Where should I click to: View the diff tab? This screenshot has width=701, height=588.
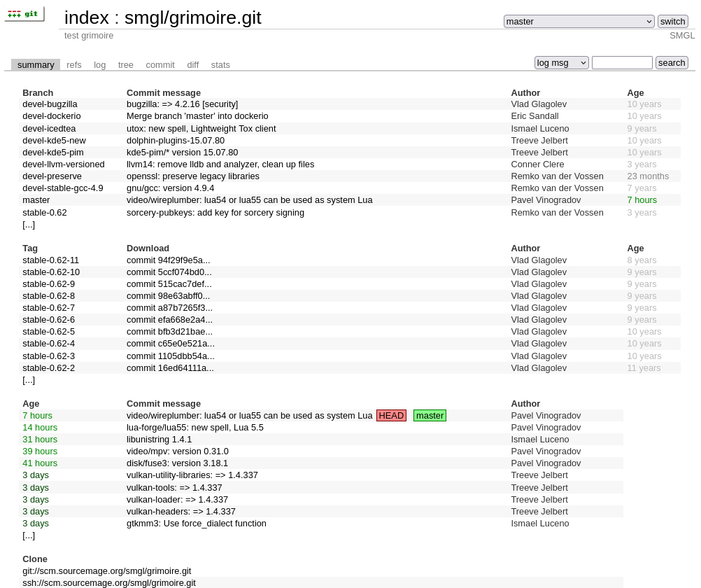tap(192, 65)
